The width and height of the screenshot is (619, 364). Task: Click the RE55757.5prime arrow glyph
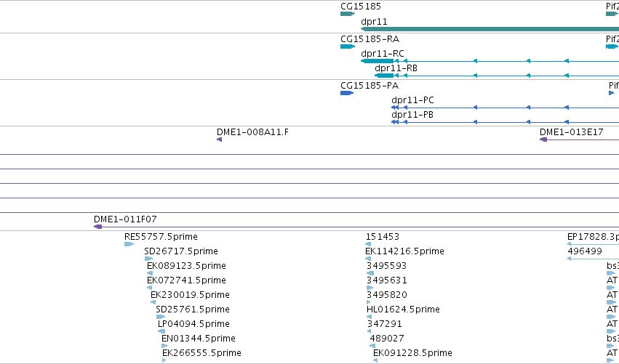129,244
